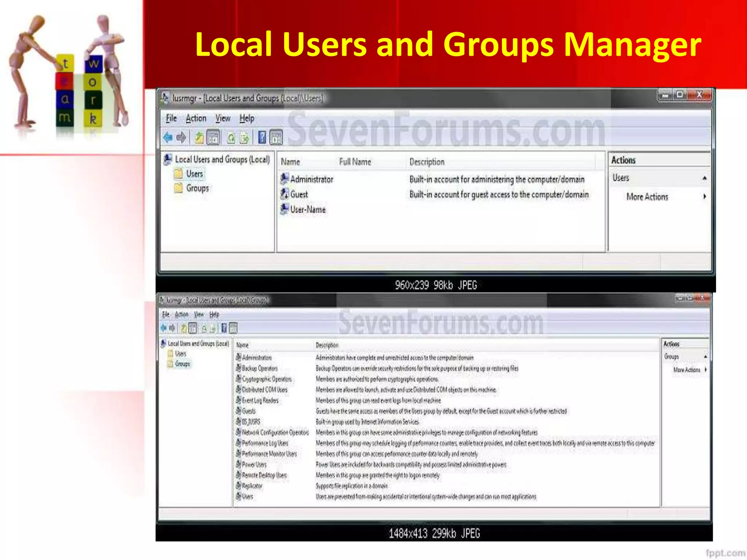The image size is (747, 560).
Task: Toggle Console Tree icon in Groups window toolbar
Action: tap(193, 328)
